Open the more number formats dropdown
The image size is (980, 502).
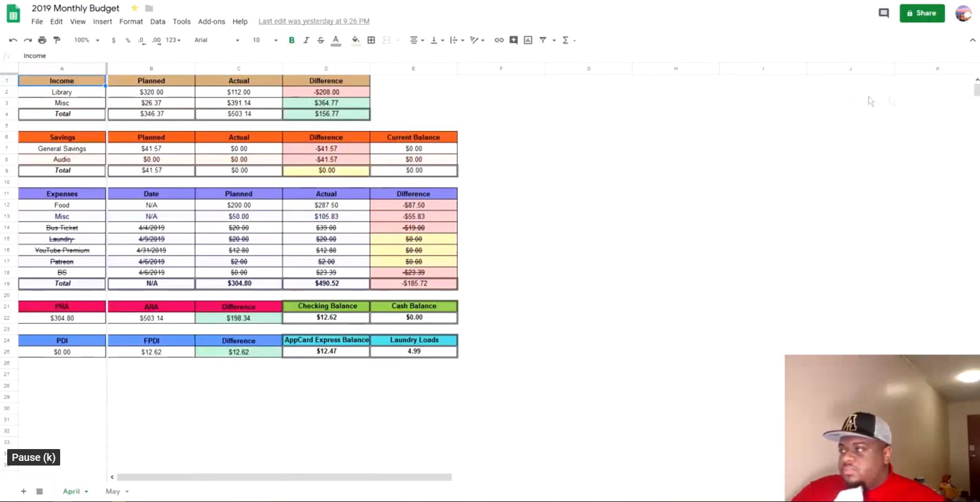(x=173, y=40)
